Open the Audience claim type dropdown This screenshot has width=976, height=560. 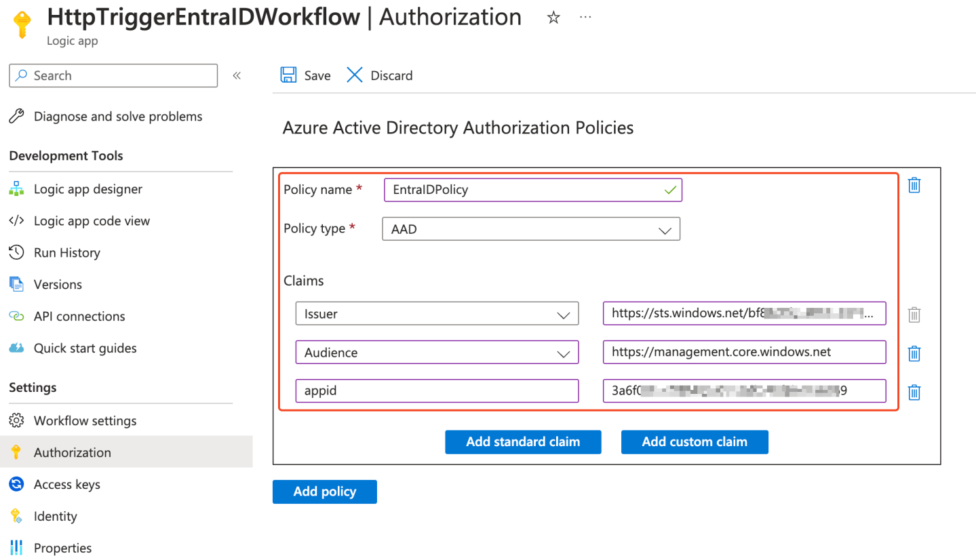click(437, 353)
